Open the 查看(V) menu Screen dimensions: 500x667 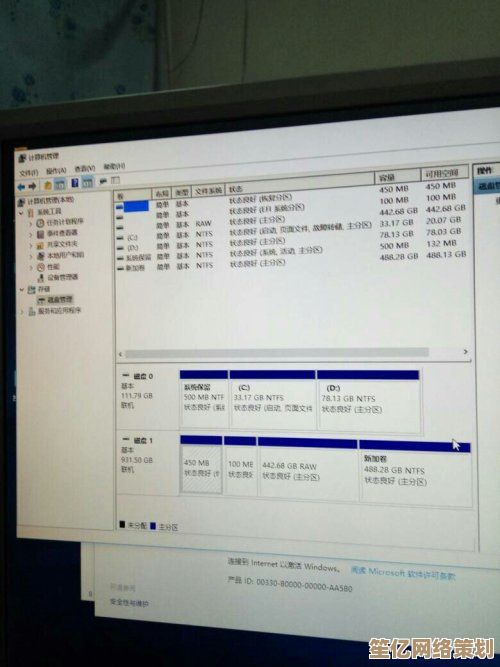click(x=85, y=168)
